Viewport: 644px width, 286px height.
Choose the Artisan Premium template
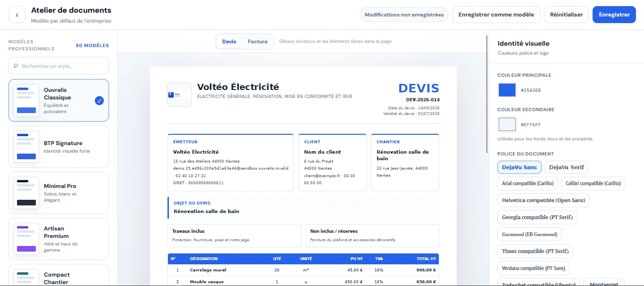pyautogui.click(x=59, y=239)
